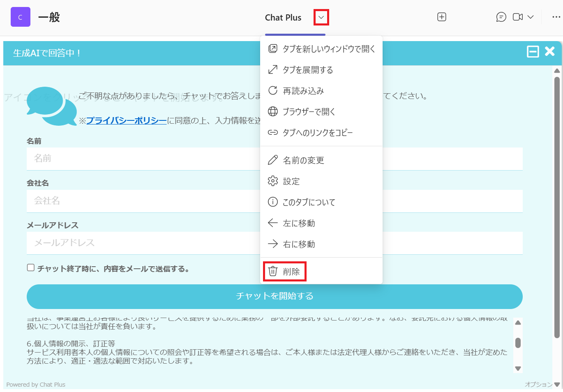Expand the Chat Plus tab dropdown arrow

tap(321, 18)
